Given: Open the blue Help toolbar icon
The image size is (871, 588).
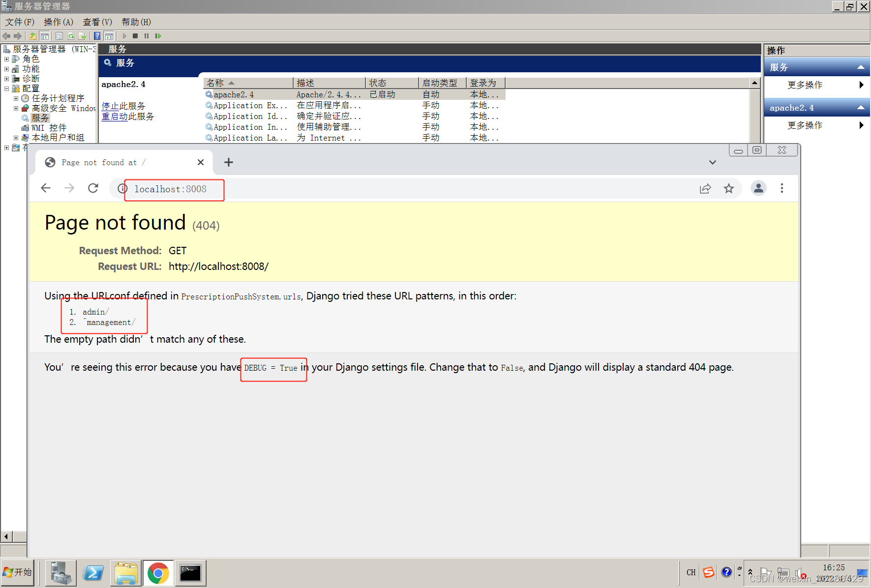Looking at the screenshot, I should click(97, 36).
